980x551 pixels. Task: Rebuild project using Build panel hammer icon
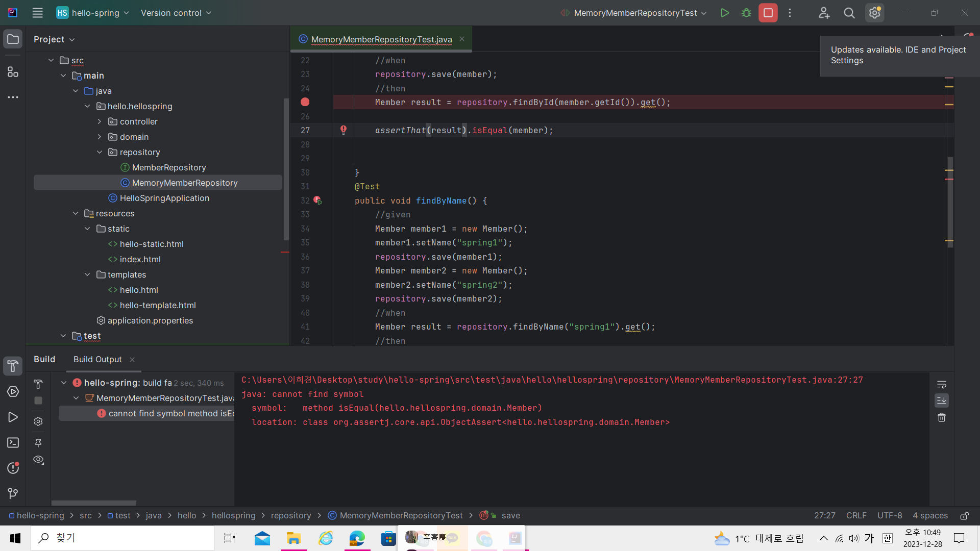click(x=38, y=384)
